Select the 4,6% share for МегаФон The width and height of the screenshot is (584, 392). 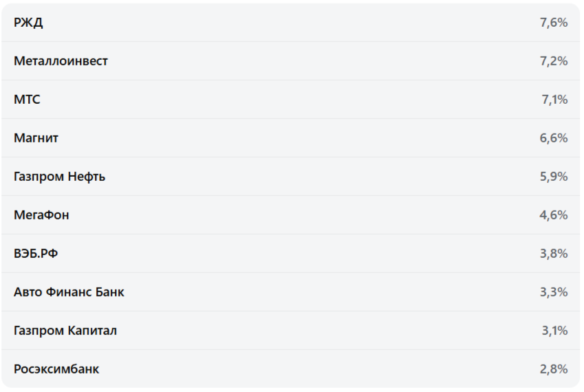554,215
